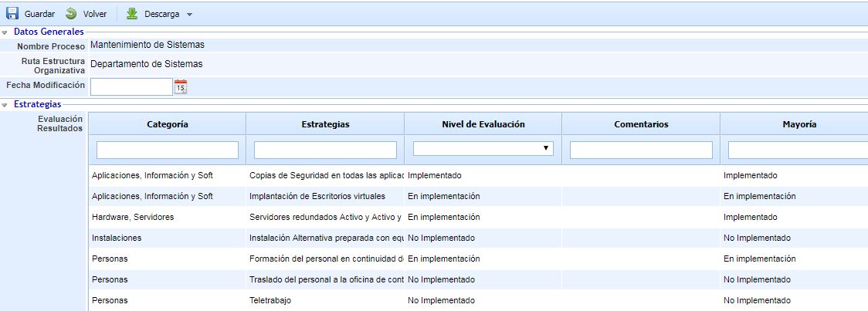The width and height of the screenshot is (868, 311).
Task: Select the Hardware, Servidores row
Action: tap(133, 217)
